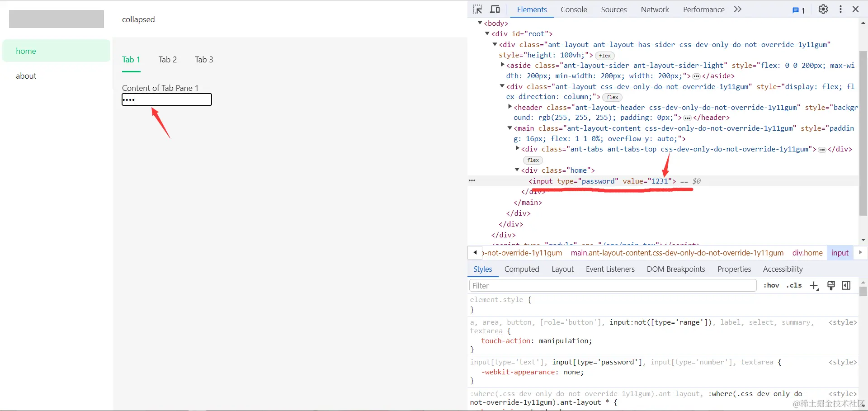Collapse the ant-layout-has-sider div node
This screenshot has width=868, height=411.
(x=495, y=44)
